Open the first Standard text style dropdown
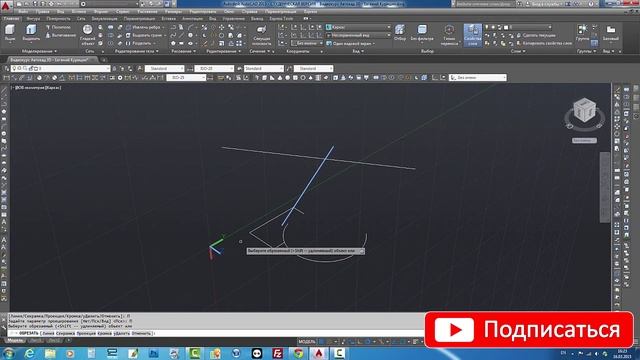This screenshot has height=360, width=640. click(x=164, y=69)
